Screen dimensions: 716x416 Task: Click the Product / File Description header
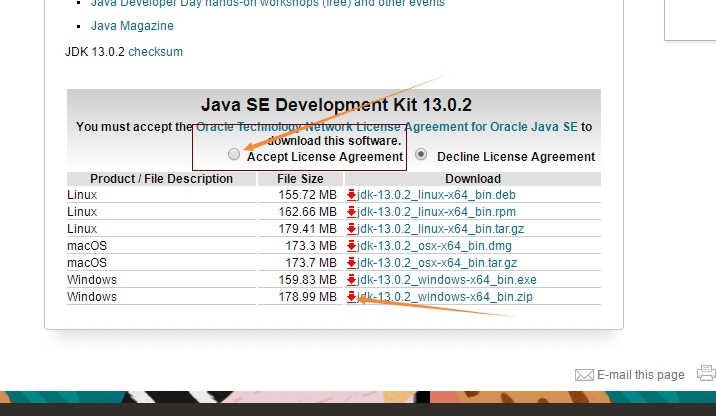tap(161, 179)
